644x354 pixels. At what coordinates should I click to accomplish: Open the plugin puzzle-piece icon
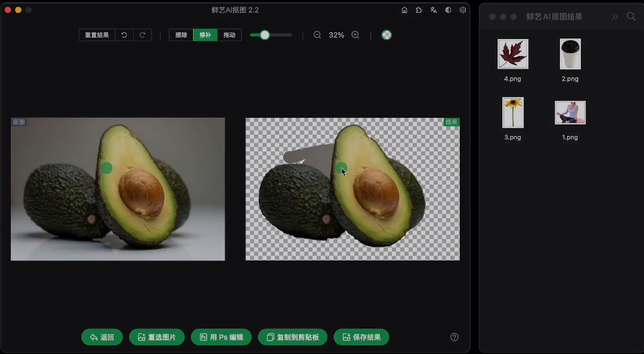pos(419,10)
